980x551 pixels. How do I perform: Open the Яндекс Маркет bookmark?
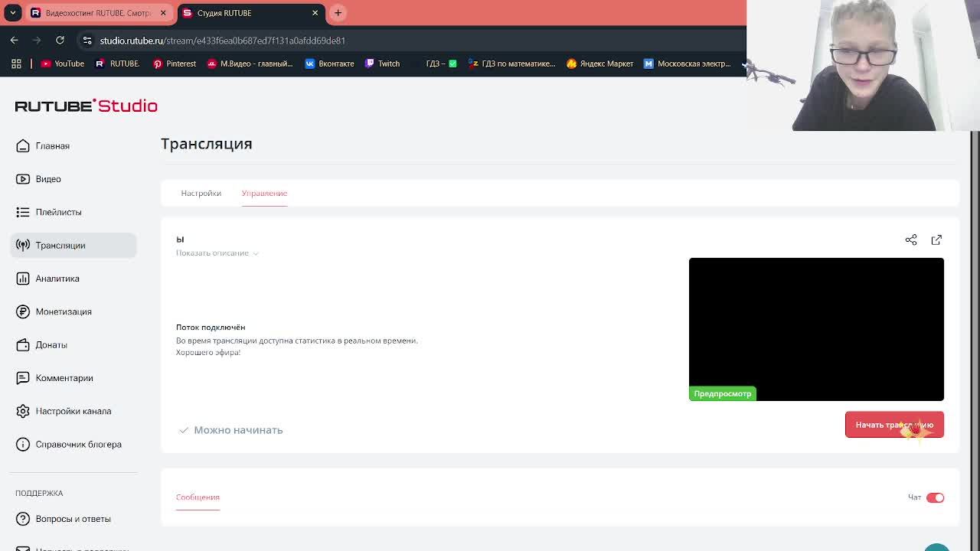pyautogui.click(x=599, y=64)
